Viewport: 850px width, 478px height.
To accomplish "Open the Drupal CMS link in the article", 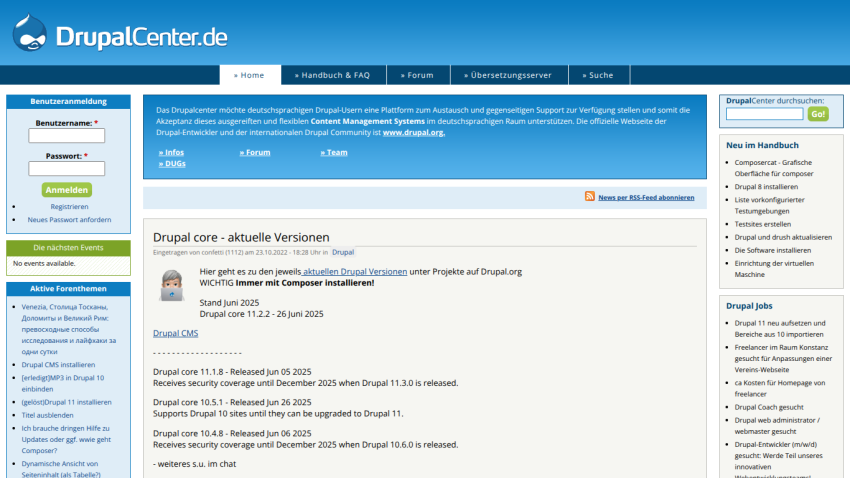I will point(176,333).
